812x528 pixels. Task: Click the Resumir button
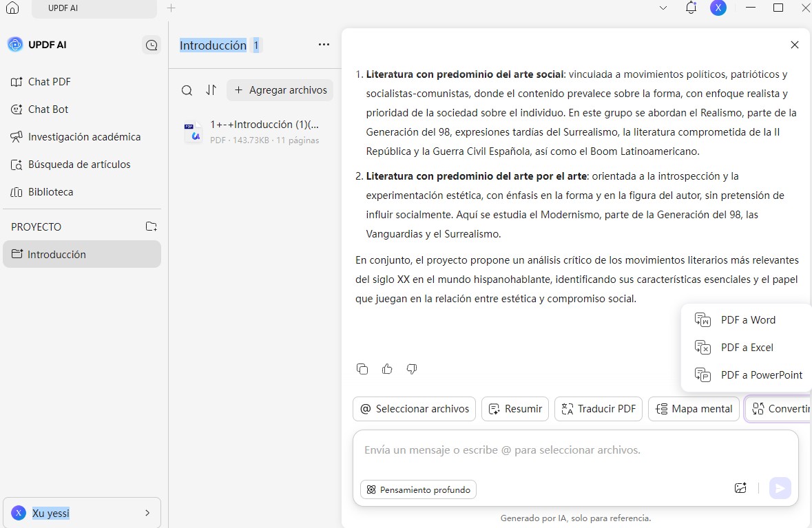(x=514, y=408)
